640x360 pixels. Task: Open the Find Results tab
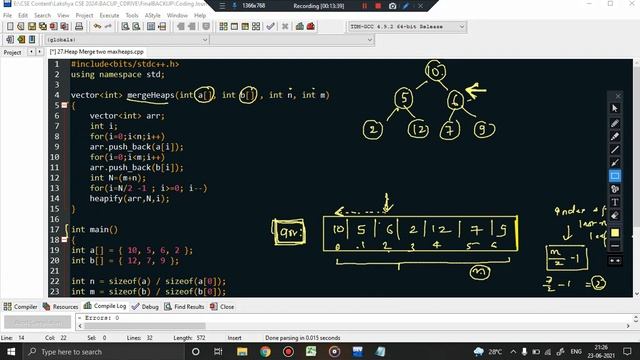tap(184, 307)
